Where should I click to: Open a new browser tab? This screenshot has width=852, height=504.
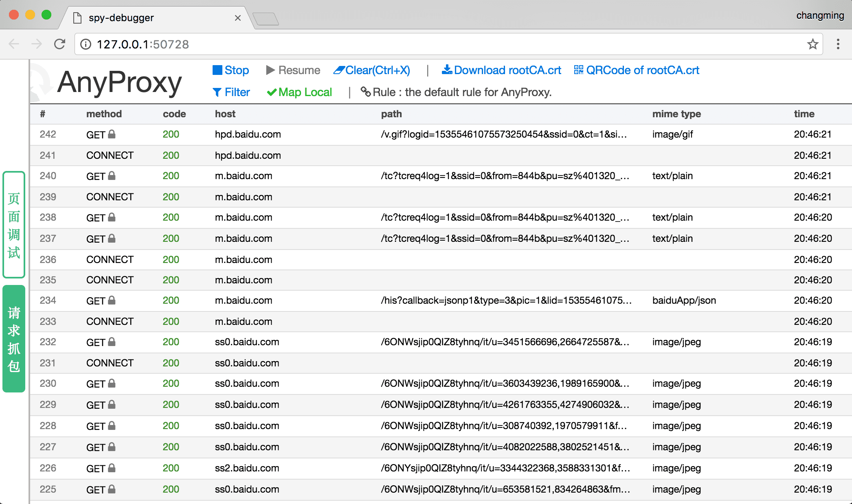pos(266,19)
